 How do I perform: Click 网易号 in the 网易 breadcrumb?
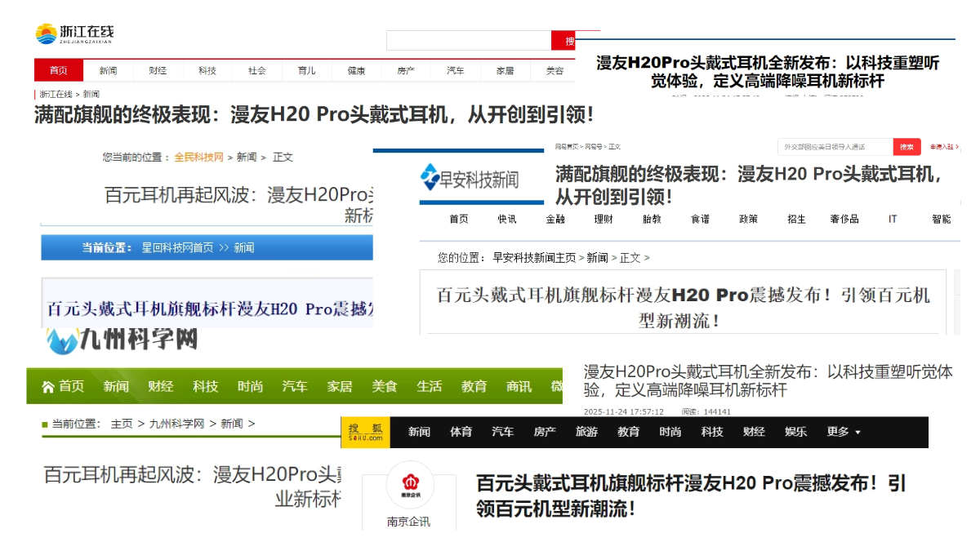coord(592,146)
